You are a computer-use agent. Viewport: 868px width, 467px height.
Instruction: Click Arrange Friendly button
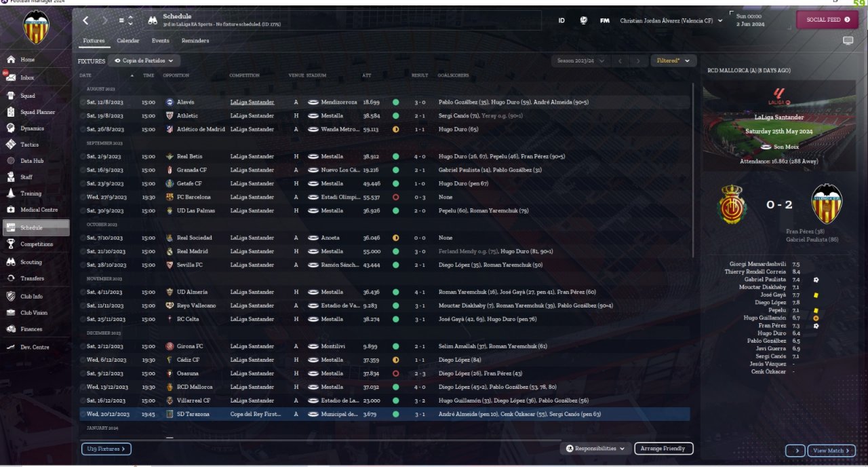point(664,448)
